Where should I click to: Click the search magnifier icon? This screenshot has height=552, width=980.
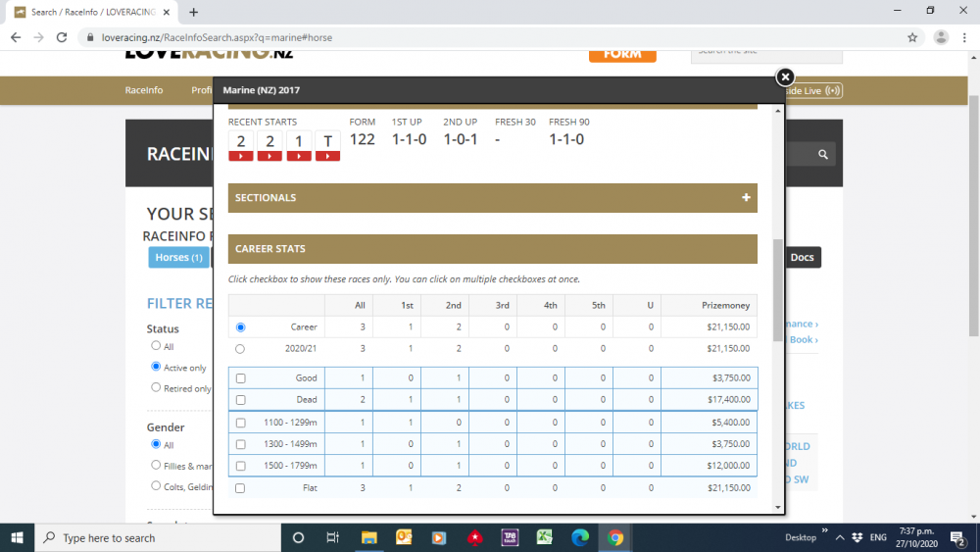coord(824,154)
